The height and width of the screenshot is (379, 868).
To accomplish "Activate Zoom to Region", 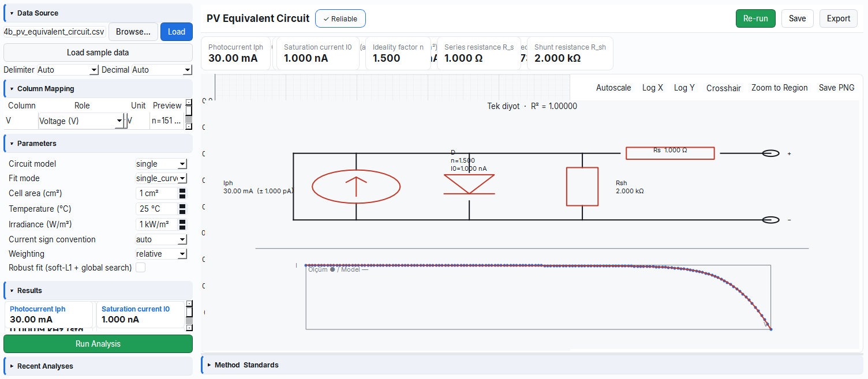I will tap(780, 88).
